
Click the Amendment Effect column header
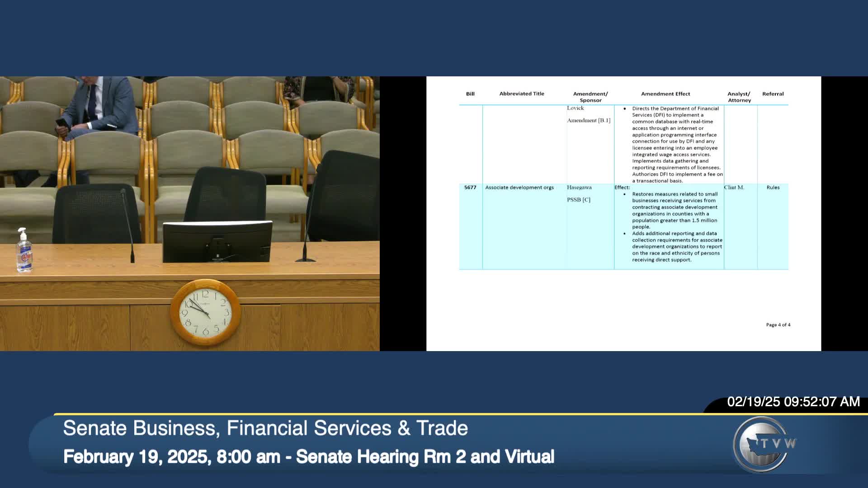(x=665, y=94)
